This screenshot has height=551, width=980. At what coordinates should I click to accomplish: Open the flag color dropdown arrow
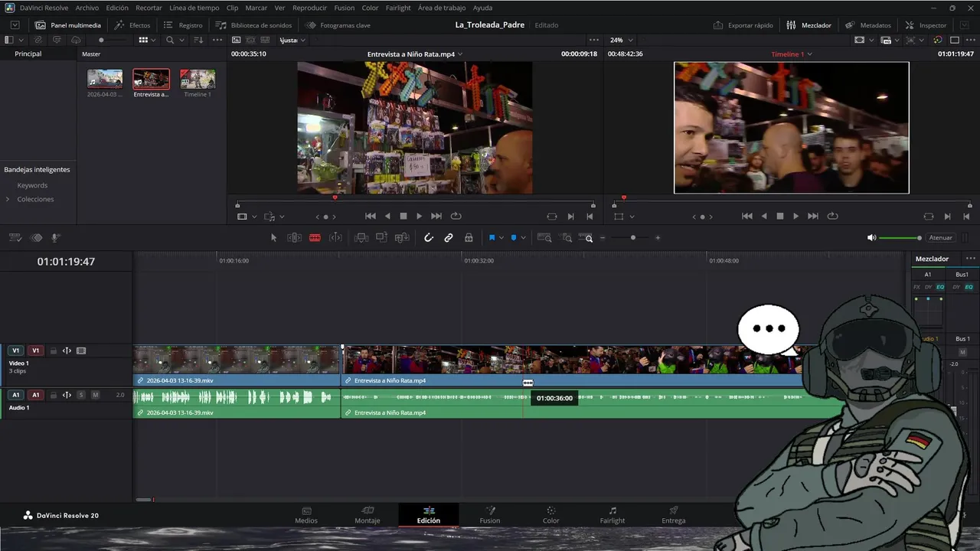(x=501, y=238)
